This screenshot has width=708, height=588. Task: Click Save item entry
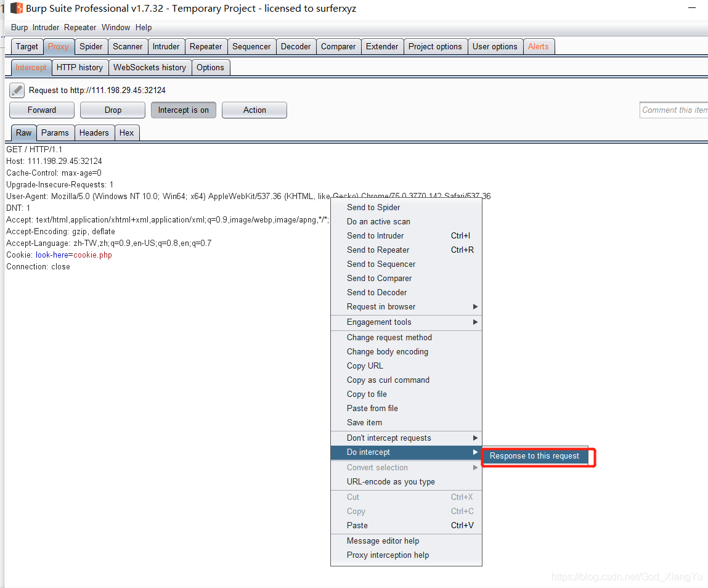(407, 423)
